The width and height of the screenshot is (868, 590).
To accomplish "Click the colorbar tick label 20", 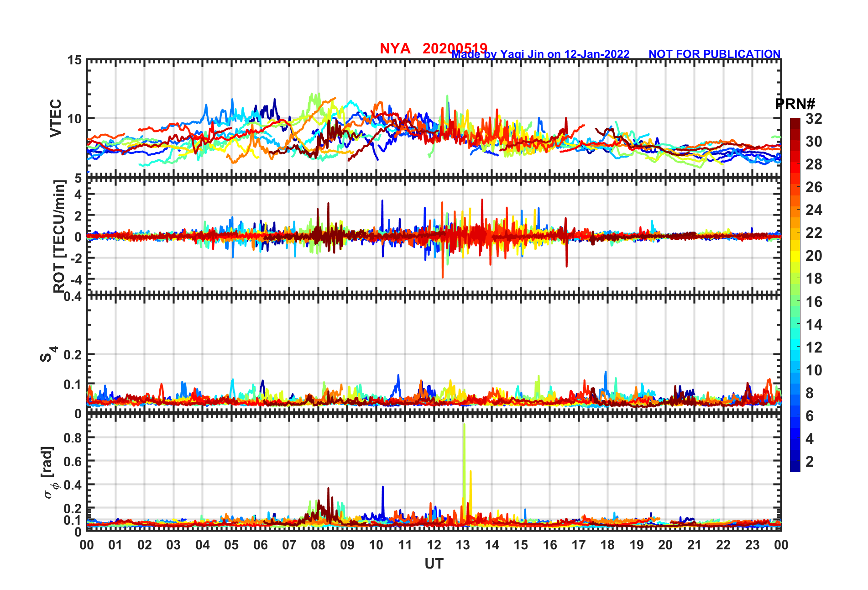I will 814,256.
